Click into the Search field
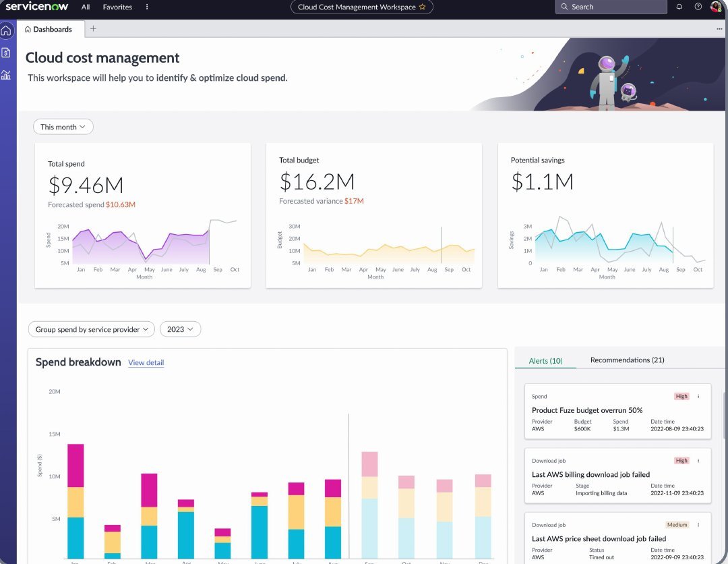The height and width of the screenshot is (564, 728). [611, 7]
